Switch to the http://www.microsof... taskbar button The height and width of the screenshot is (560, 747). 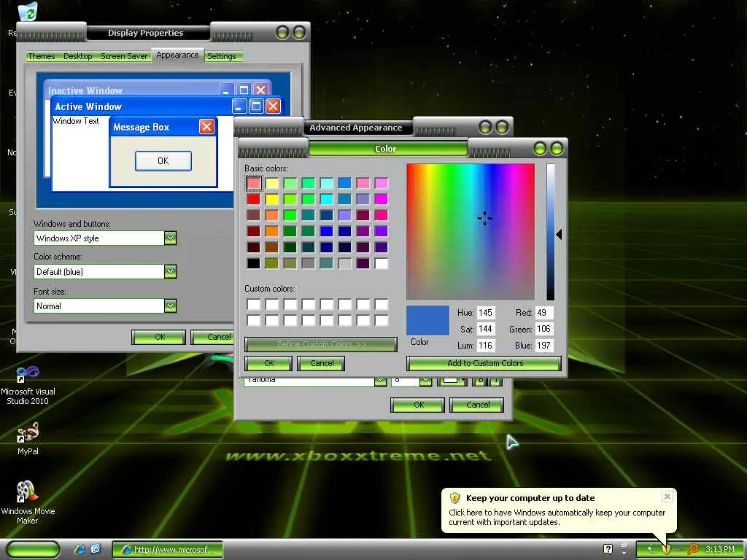point(168,550)
